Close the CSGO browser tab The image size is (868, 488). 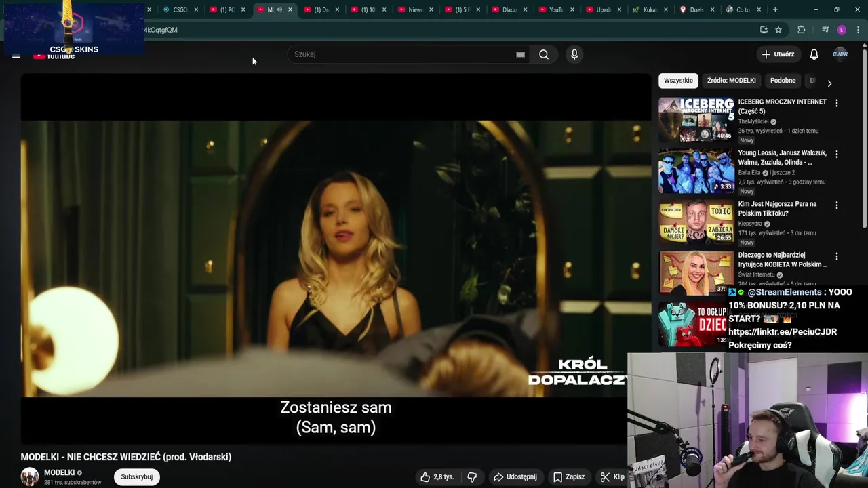(196, 9)
